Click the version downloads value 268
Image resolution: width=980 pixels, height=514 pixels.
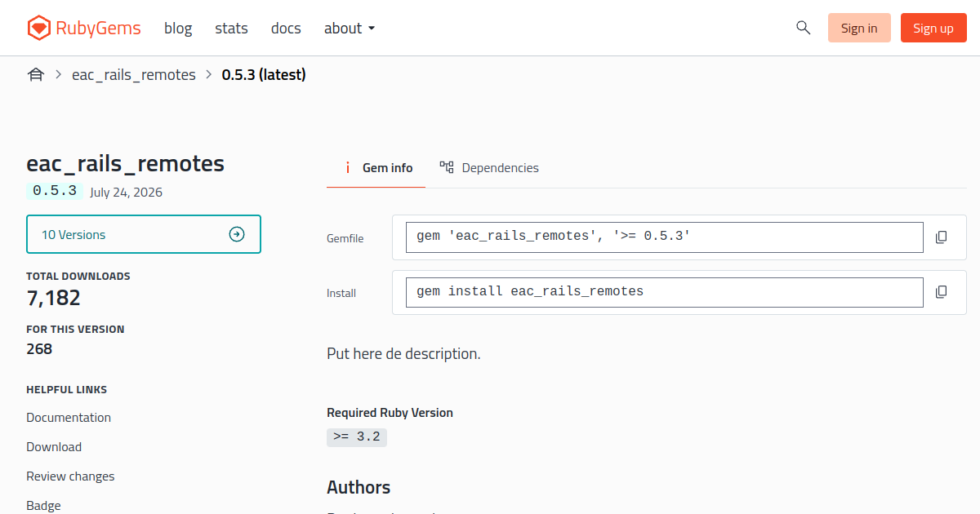(x=39, y=349)
